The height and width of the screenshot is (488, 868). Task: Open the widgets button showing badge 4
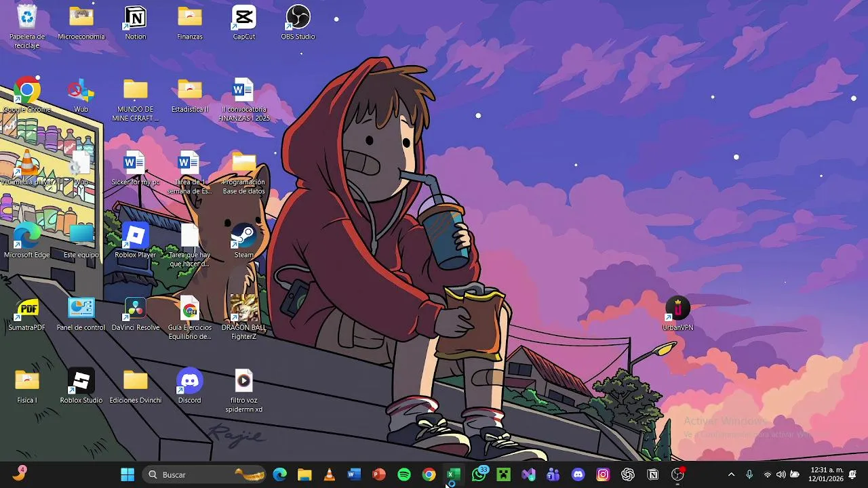click(x=19, y=474)
